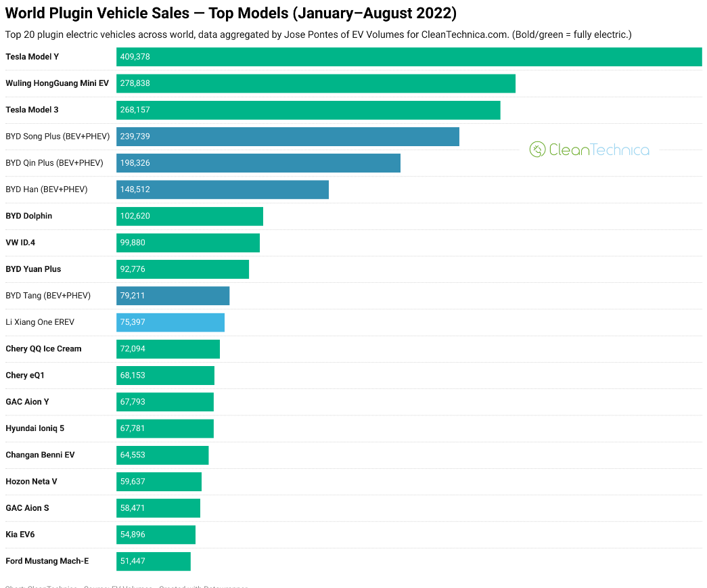Select the Ford Mustang Mach-E bar
Viewport: 707px width, 588px height.
coord(153,561)
